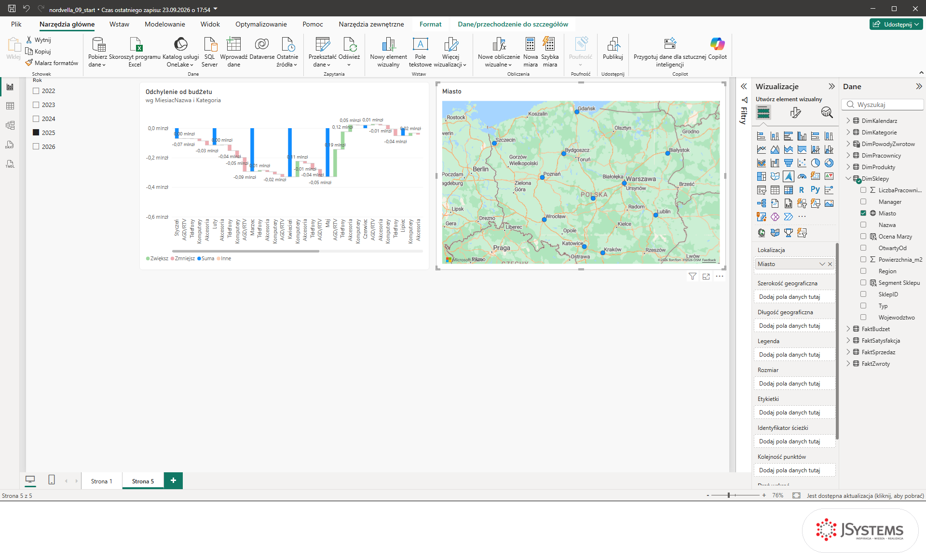This screenshot has height=560, width=926.
Task: Select the Python visual
Action: tap(815, 190)
